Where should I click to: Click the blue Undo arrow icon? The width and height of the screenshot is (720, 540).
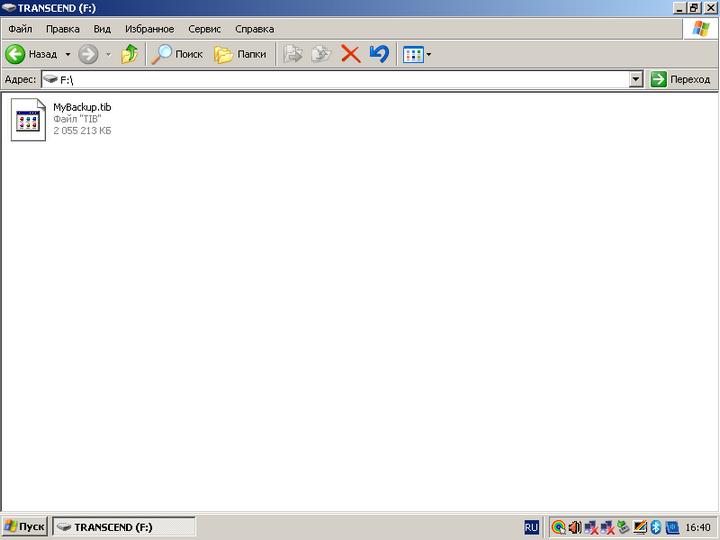click(x=378, y=54)
